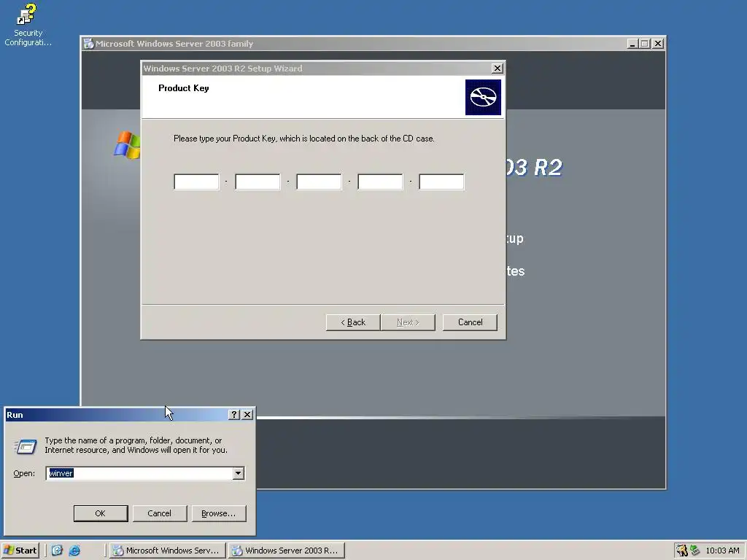
Task: Click the Run dialog help question mark
Action: pos(233,415)
